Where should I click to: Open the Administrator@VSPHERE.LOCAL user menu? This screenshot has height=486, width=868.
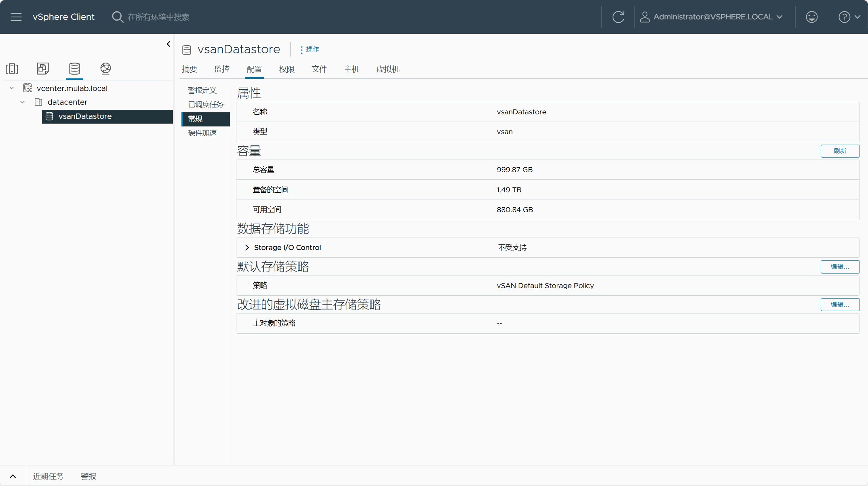(712, 17)
